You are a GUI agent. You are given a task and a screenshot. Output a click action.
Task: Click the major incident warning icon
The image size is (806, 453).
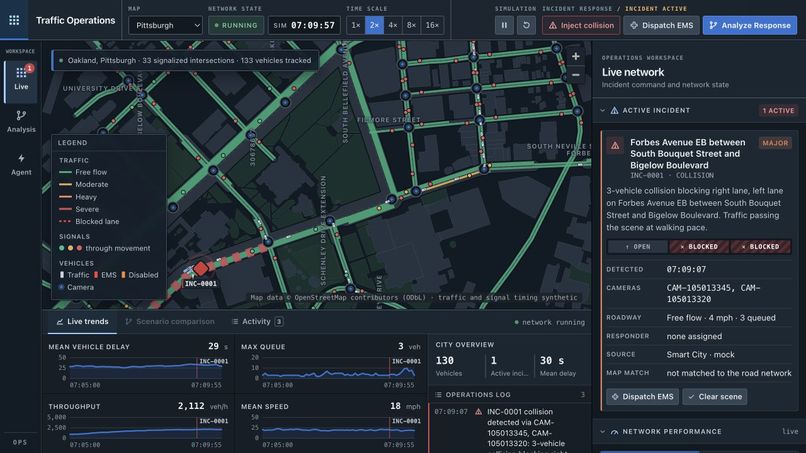615,146
